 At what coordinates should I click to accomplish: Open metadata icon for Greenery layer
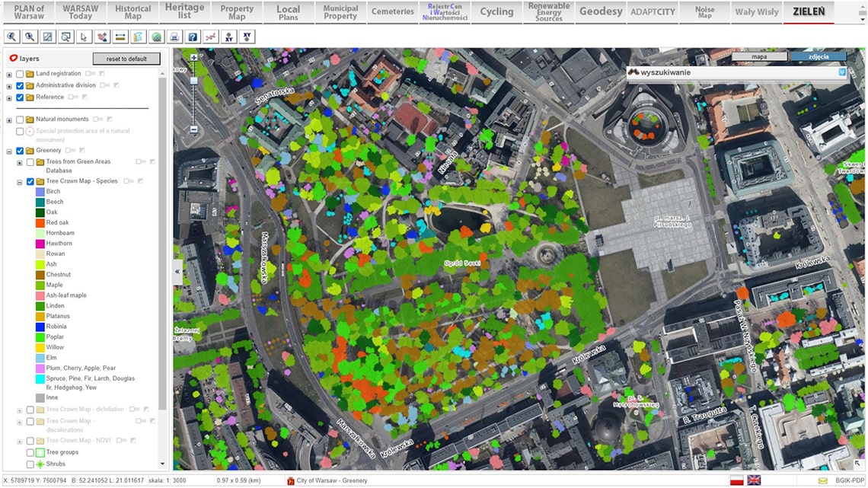[x=82, y=151]
